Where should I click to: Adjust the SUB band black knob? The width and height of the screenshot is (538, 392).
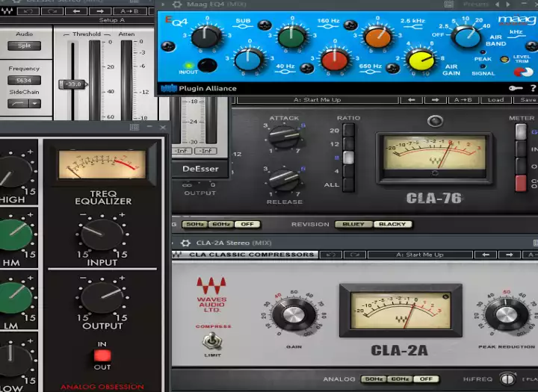click(x=206, y=36)
